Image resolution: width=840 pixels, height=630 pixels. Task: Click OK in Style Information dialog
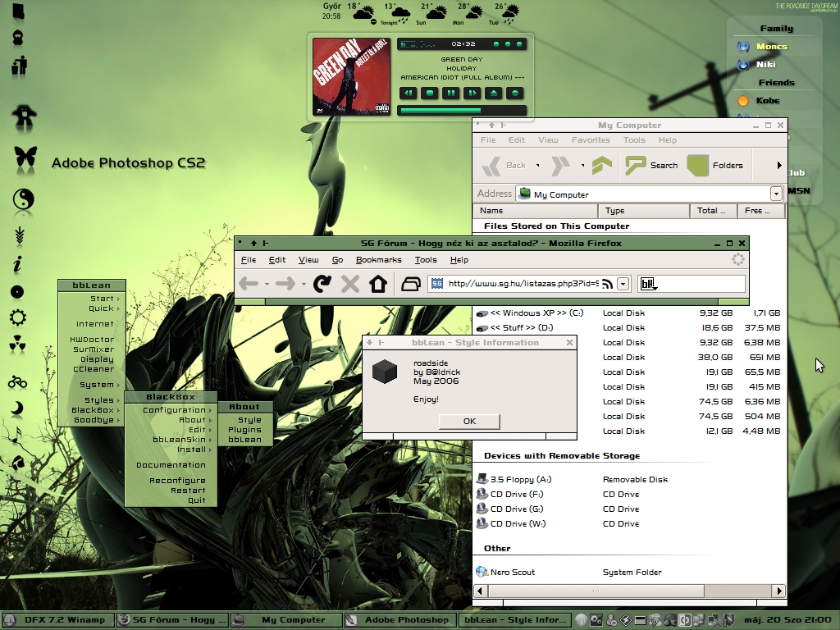(x=469, y=421)
